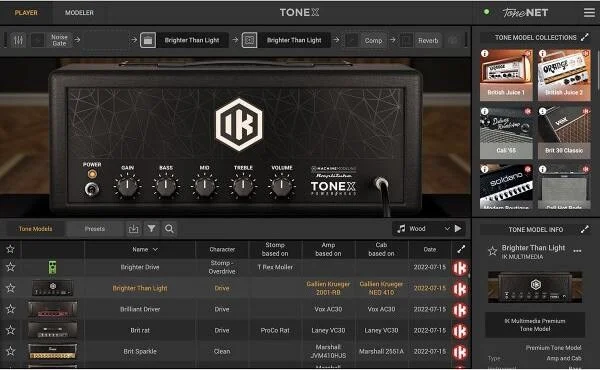600x370 pixels.
Task: Select the cab slot icon in signal chain
Action: click(x=249, y=40)
